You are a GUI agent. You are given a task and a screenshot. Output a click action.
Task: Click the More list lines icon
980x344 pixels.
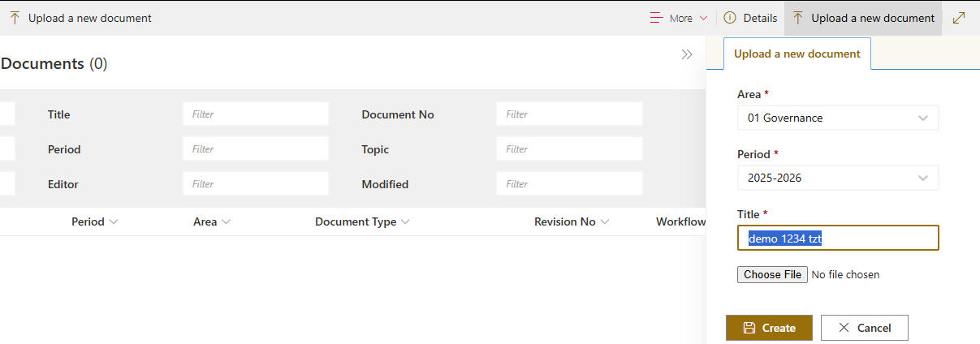[657, 18]
